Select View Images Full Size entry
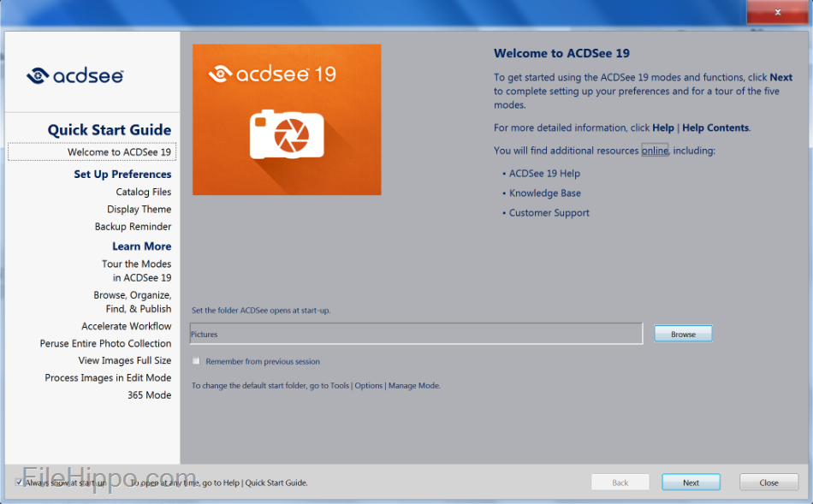The image size is (813, 504). click(x=124, y=360)
